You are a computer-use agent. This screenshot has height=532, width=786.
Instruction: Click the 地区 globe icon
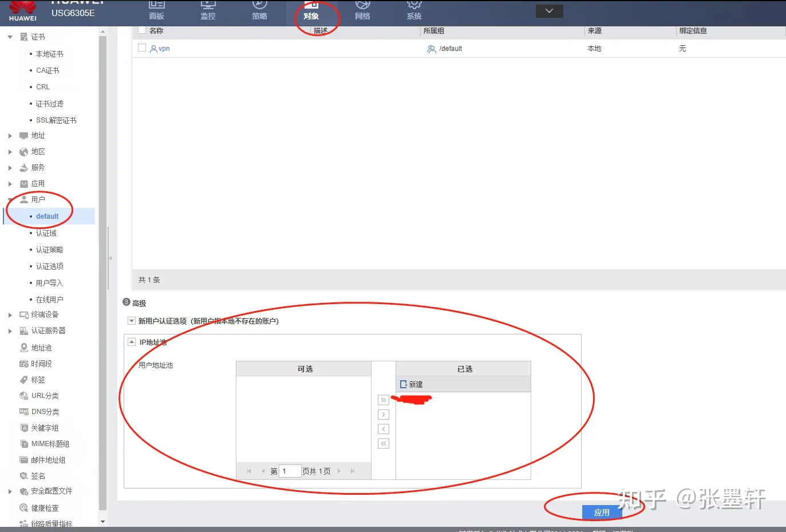(24, 152)
